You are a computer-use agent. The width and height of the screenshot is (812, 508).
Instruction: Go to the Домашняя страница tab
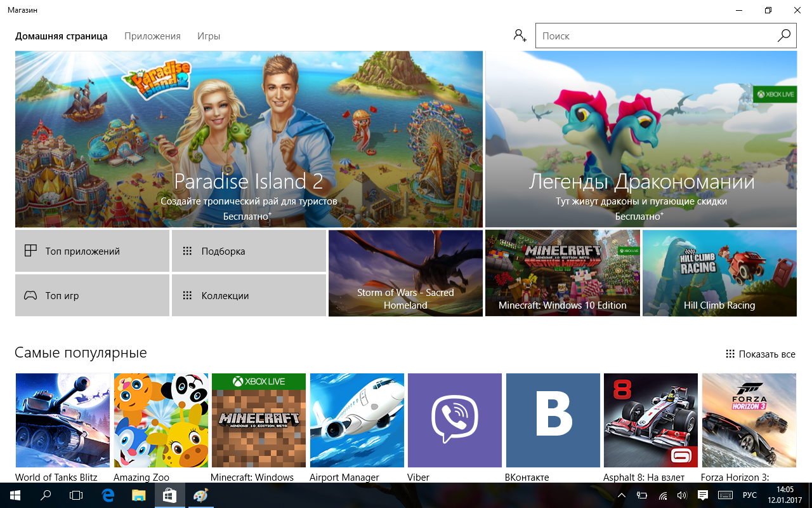pos(62,36)
